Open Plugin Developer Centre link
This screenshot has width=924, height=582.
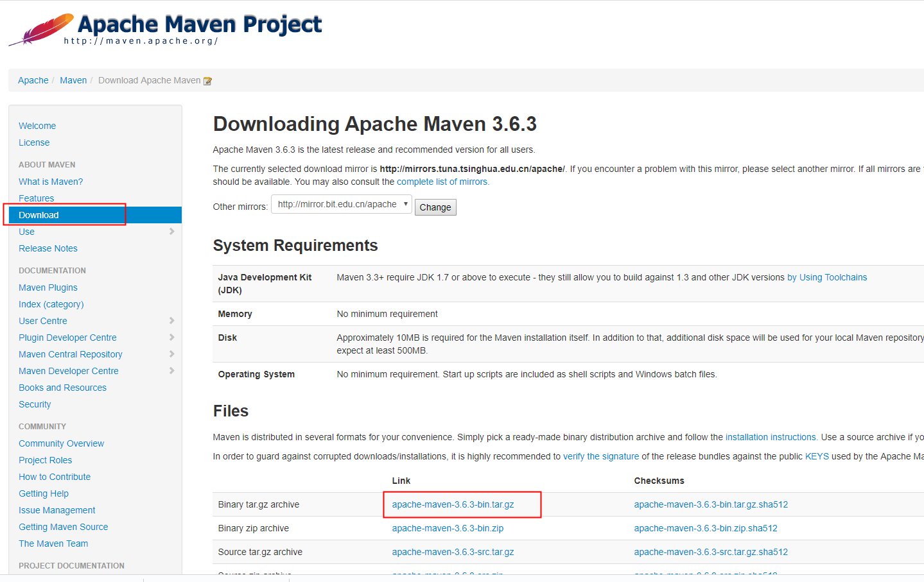67,338
